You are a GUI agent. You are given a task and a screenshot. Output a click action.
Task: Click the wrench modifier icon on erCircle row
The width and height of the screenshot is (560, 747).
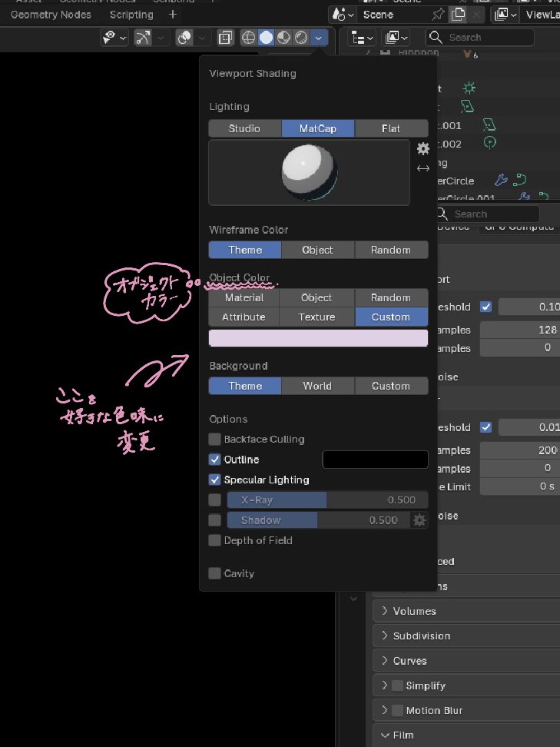(x=501, y=180)
